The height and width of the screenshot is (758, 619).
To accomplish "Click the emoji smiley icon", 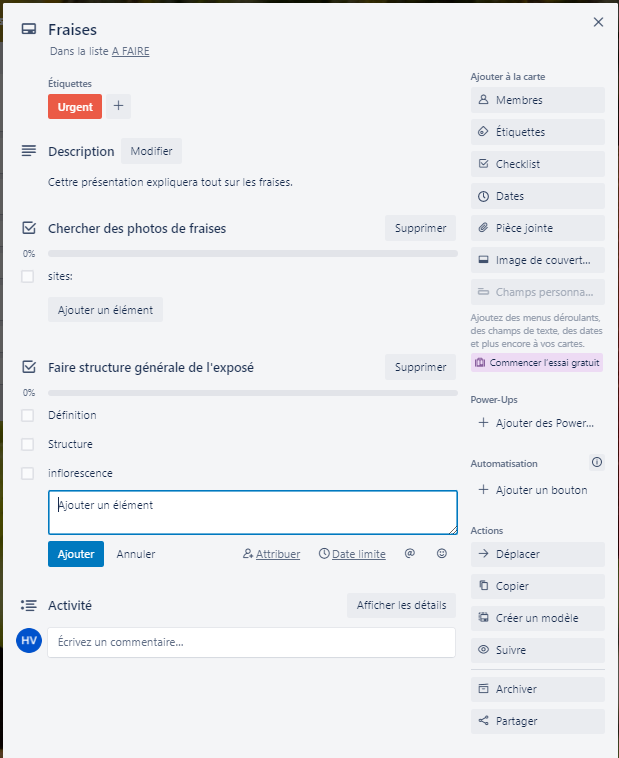I will (x=442, y=554).
